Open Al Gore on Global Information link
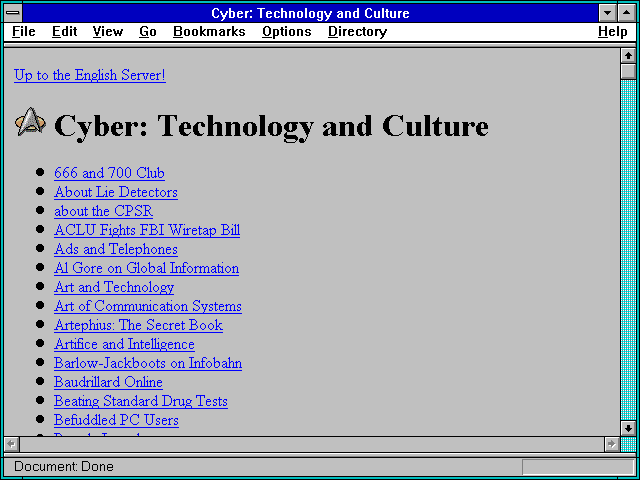 pos(147,268)
